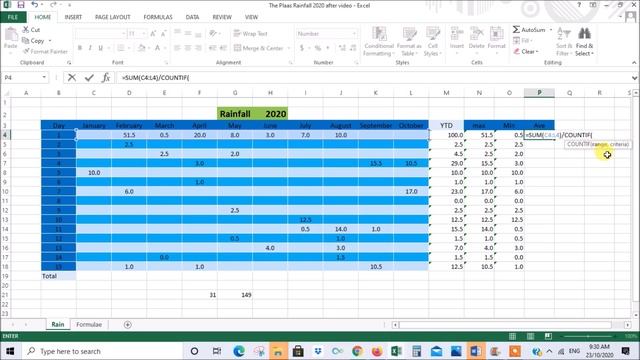Click the Conditional Formatting icon
The image size is (640, 360).
click(x=379, y=34)
